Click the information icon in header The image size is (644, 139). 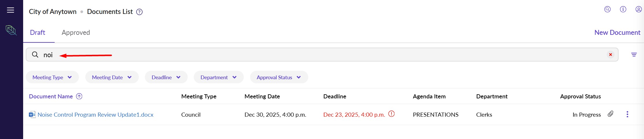click(623, 9)
